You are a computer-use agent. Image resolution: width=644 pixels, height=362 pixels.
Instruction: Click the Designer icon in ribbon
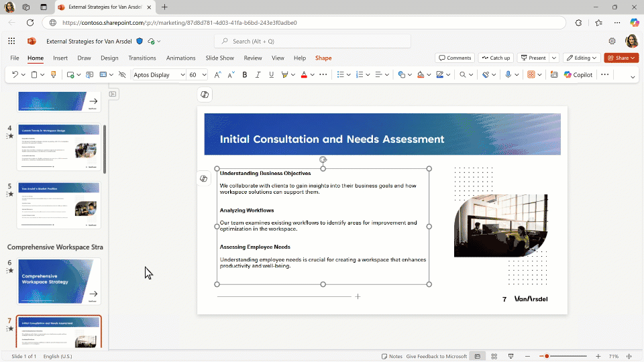tap(553, 75)
